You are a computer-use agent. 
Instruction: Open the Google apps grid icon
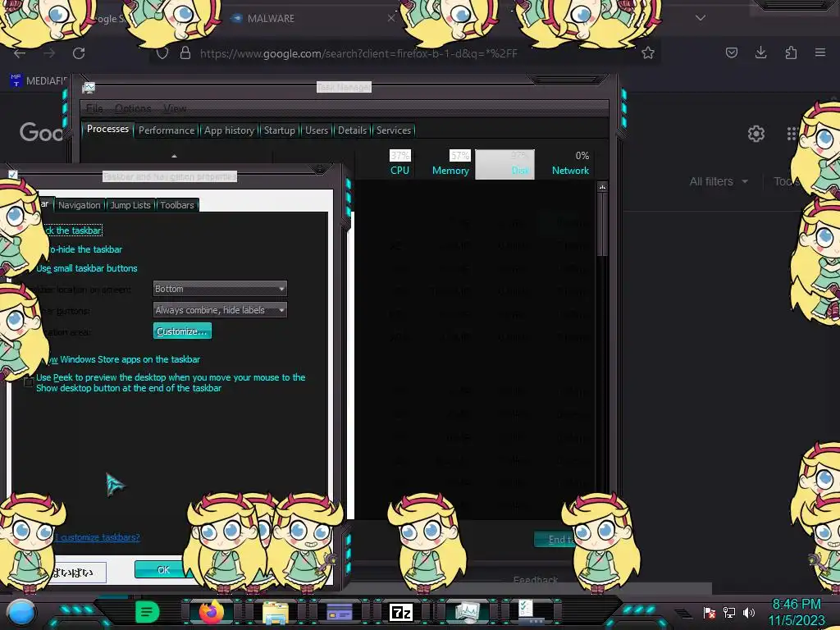pyautogui.click(x=792, y=134)
